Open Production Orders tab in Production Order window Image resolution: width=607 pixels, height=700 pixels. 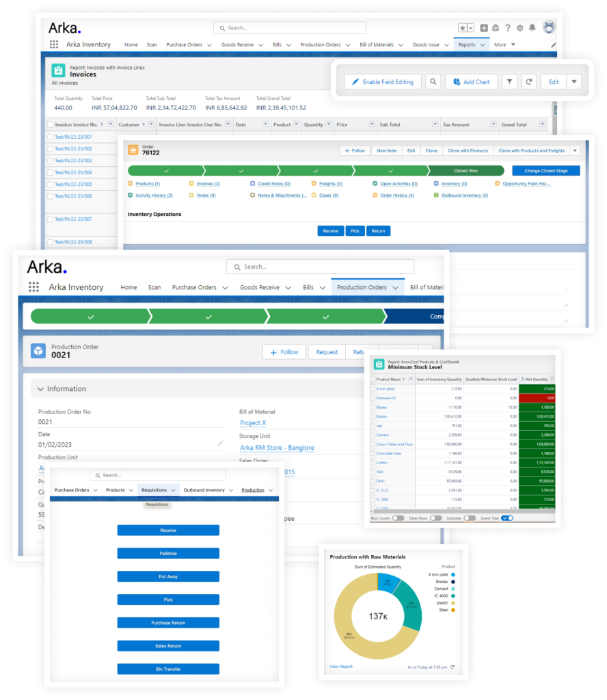tap(362, 288)
